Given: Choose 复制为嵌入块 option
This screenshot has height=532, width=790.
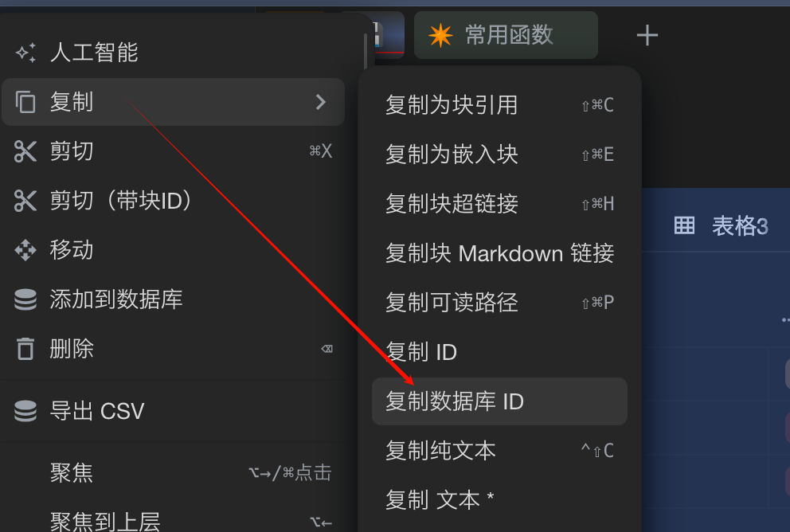Looking at the screenshot, I should (499, 155).
